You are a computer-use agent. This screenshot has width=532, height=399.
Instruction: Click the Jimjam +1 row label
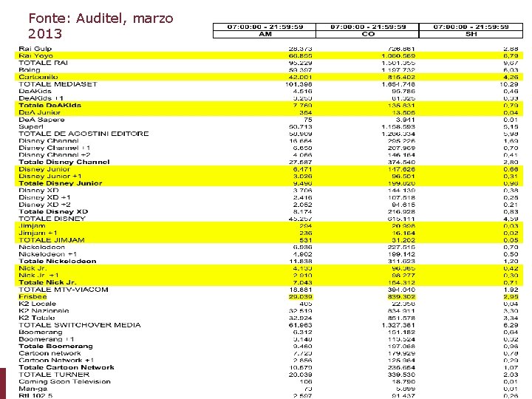tap(38, 233)
